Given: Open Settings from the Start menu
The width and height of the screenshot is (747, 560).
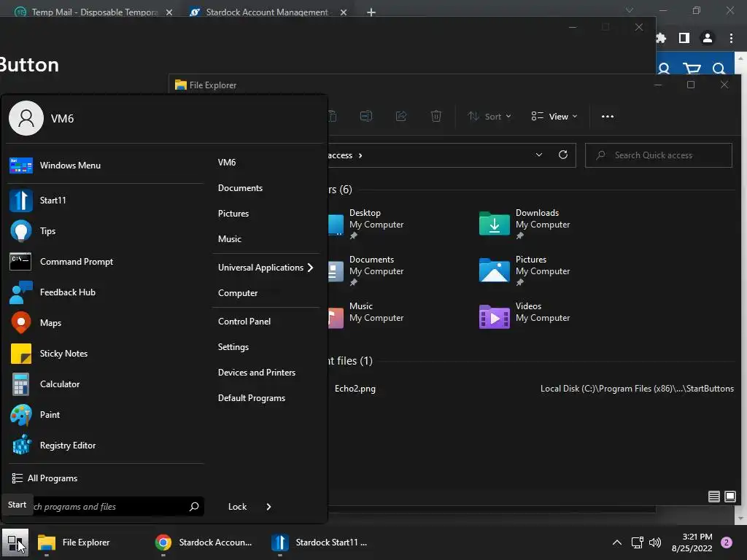Looking at the screenshot, I should coord(233,346).
